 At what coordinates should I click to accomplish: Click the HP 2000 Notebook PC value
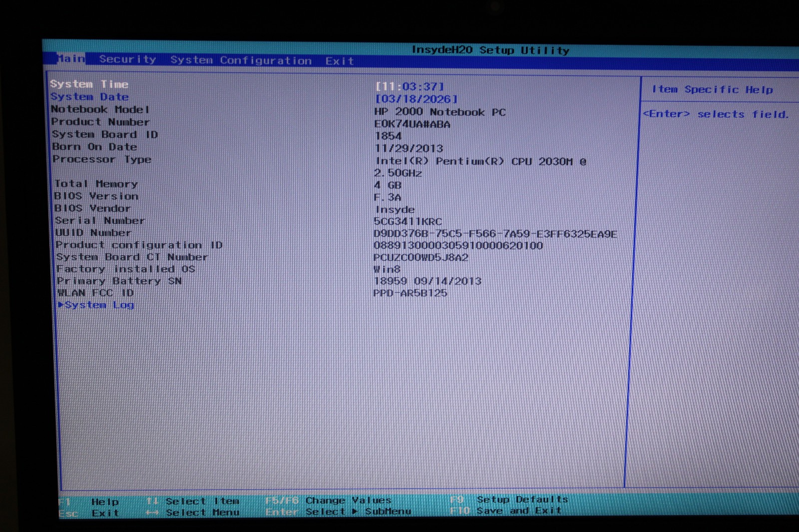pos(440,112)
